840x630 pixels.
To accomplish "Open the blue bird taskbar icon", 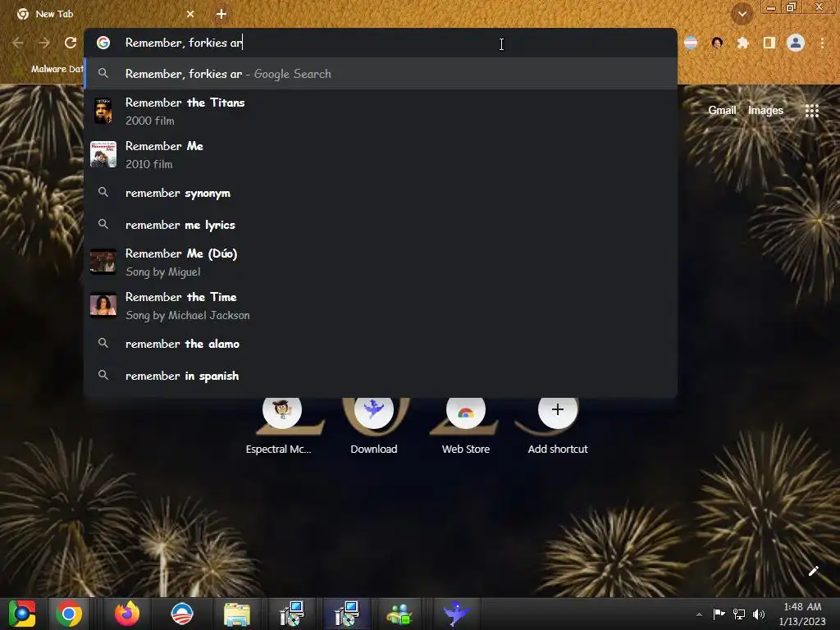I will pyautogui.click(x=456, y=614).
